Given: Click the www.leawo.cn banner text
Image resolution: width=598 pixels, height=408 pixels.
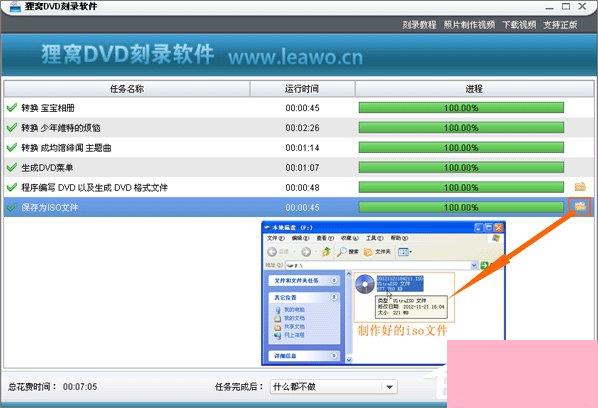Looking at the screenshot, I should coord(296,57).
